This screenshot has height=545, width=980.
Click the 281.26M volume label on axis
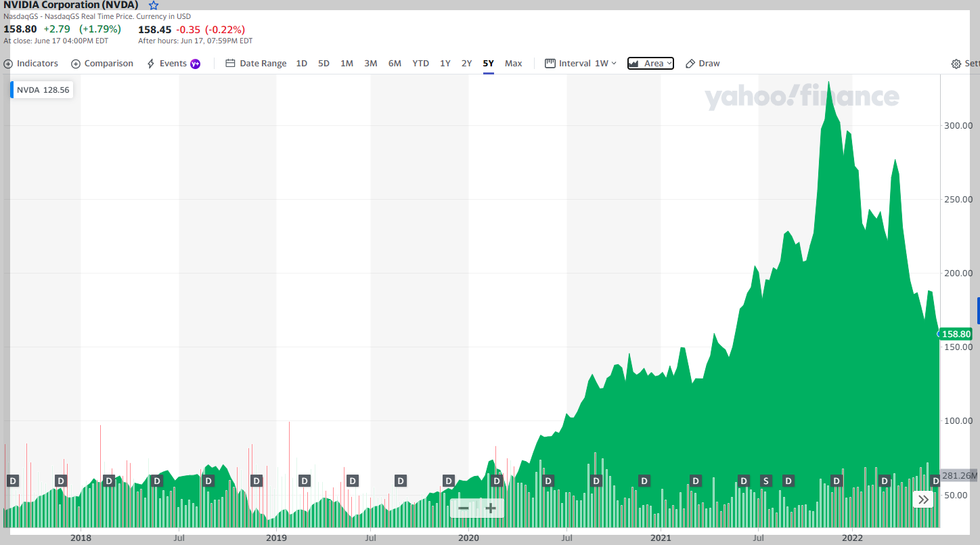click(960, 475)
